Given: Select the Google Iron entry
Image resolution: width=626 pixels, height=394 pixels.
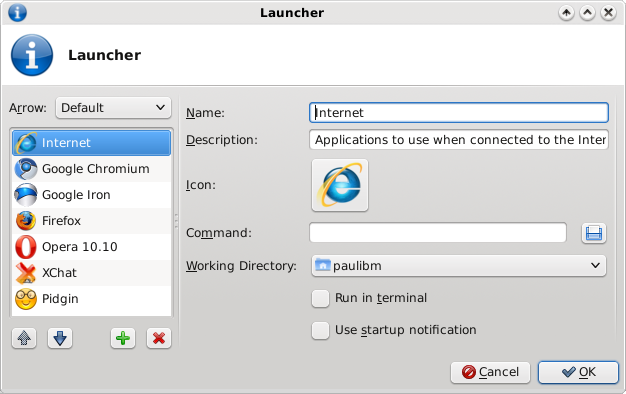Looking at the screenshot, I should coord(91,195).
